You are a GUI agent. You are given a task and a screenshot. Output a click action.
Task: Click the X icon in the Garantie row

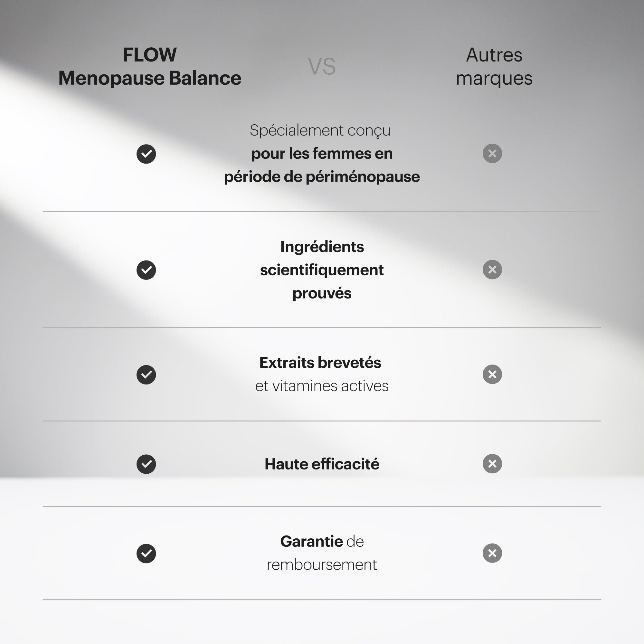[492, 553]
